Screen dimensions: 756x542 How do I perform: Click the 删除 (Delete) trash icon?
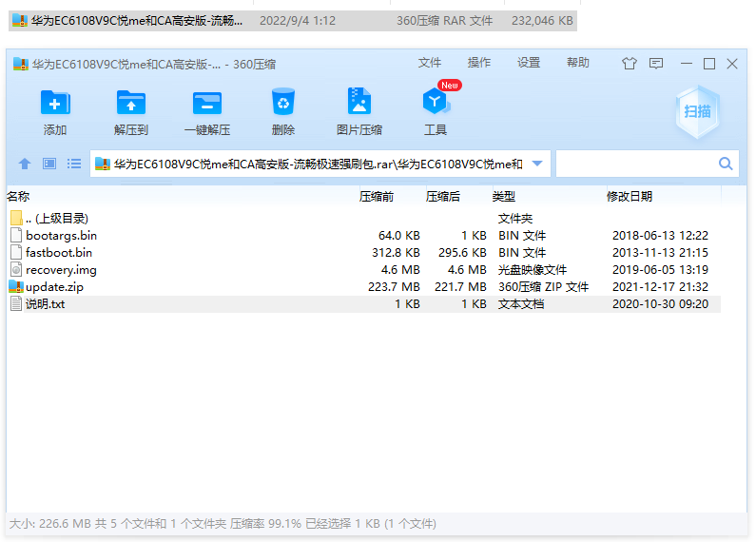tap(282, 104)
